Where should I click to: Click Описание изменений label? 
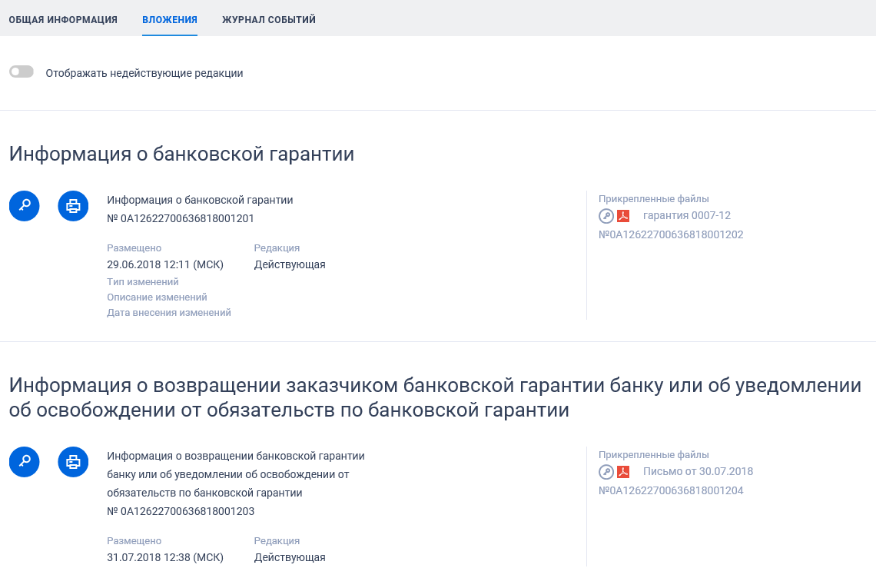coord(157,297)
